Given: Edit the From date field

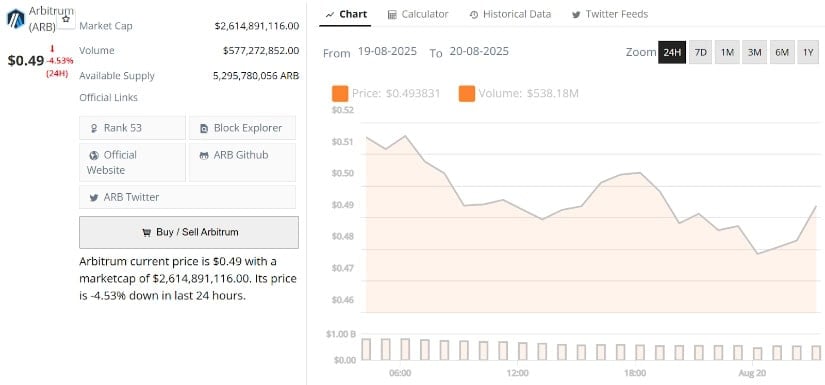Looking at the screenshot, I should [387, 52].
